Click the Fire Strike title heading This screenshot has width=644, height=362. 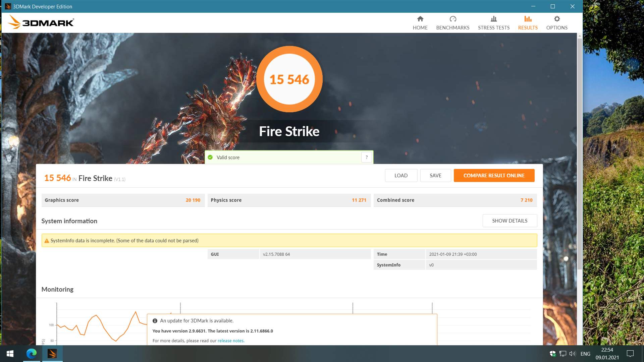[x=289, y=131]
